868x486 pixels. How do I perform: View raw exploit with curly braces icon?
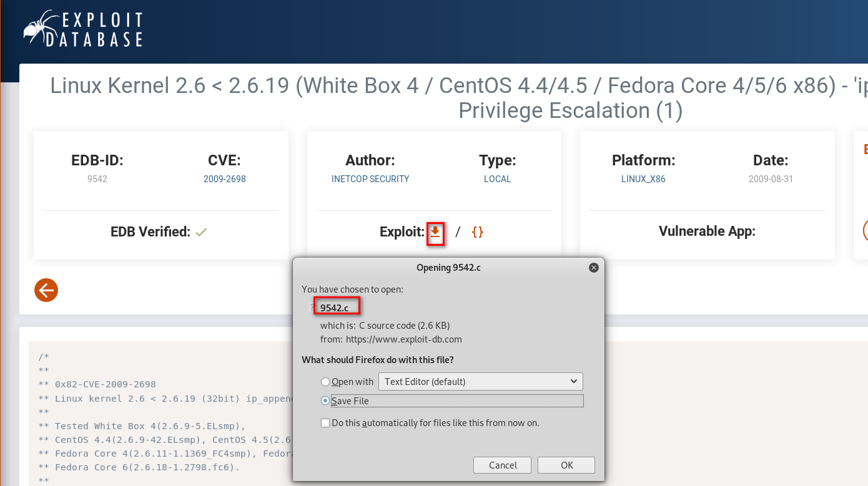pyautogui.click(x=478, y=232)
